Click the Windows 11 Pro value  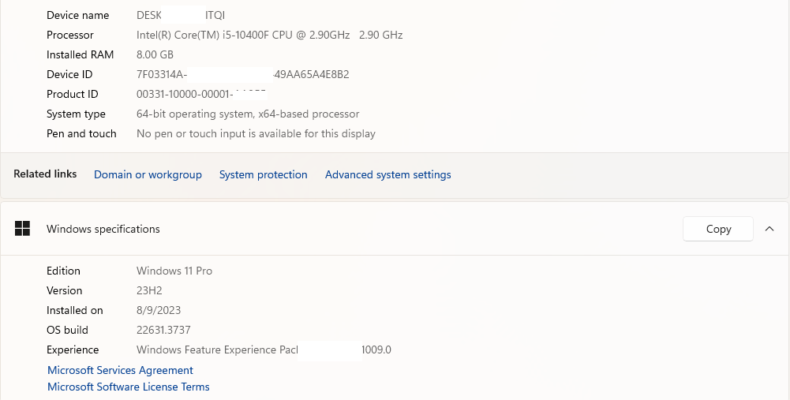tap(174, 271)
